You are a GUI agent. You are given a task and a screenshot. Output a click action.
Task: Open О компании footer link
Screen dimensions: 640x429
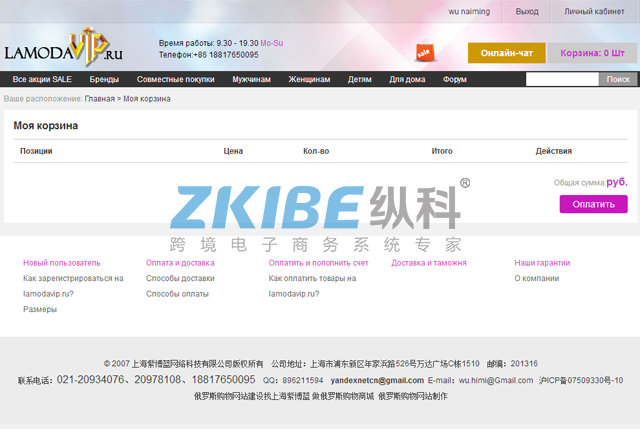(537, 278)
